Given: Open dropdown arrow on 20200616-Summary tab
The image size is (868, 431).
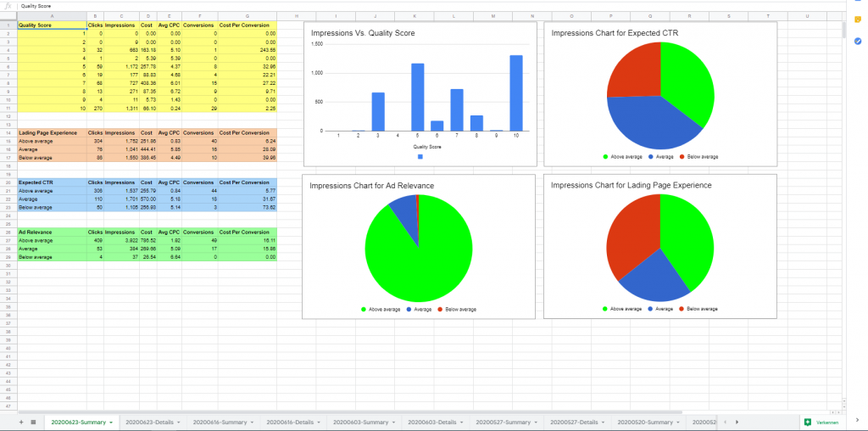Looking at the screenshot, I should [253, 422].
